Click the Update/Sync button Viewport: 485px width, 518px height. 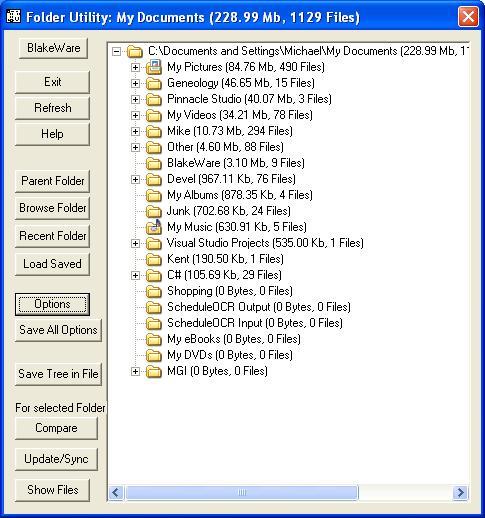click(56, 459)
